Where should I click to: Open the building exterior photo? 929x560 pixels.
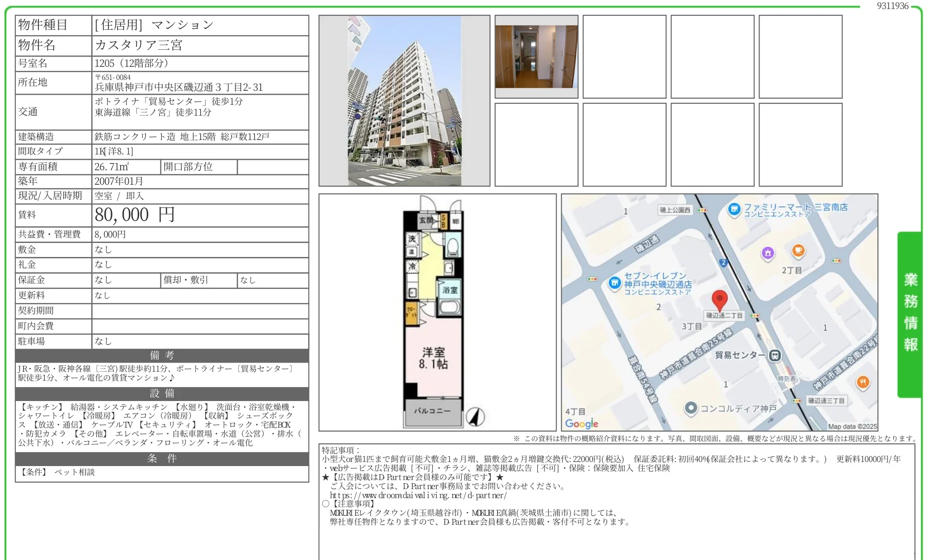[404, 101]
